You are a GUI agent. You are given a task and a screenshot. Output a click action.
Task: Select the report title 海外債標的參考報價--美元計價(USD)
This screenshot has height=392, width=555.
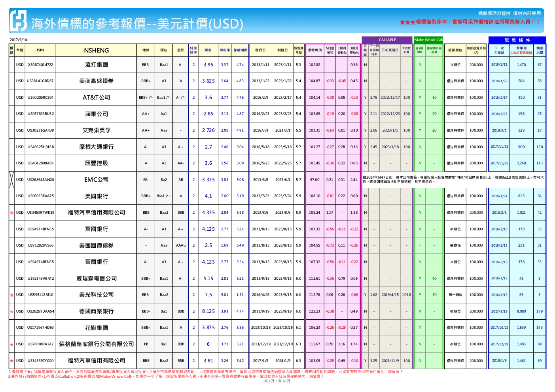click(137, 24)
